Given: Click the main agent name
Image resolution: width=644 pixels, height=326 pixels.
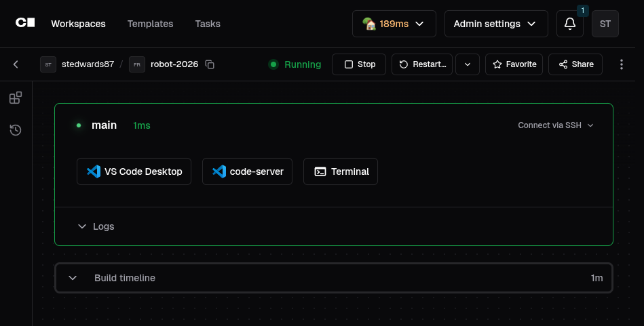Looking at the screenshot, I should 104,125.
